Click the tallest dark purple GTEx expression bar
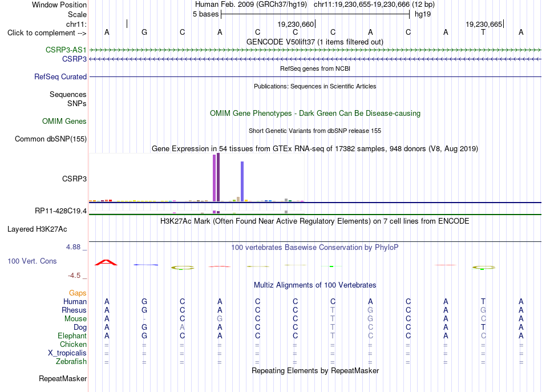Screen dimensions: 542x392 [218, 177]
